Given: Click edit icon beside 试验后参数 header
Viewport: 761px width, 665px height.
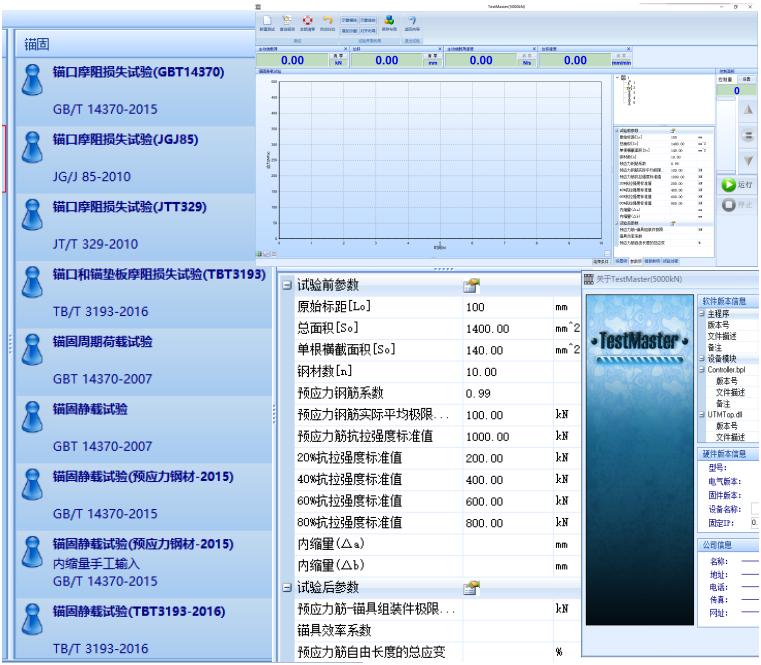Looking at the screenshot, I should (x=471, y=588).
